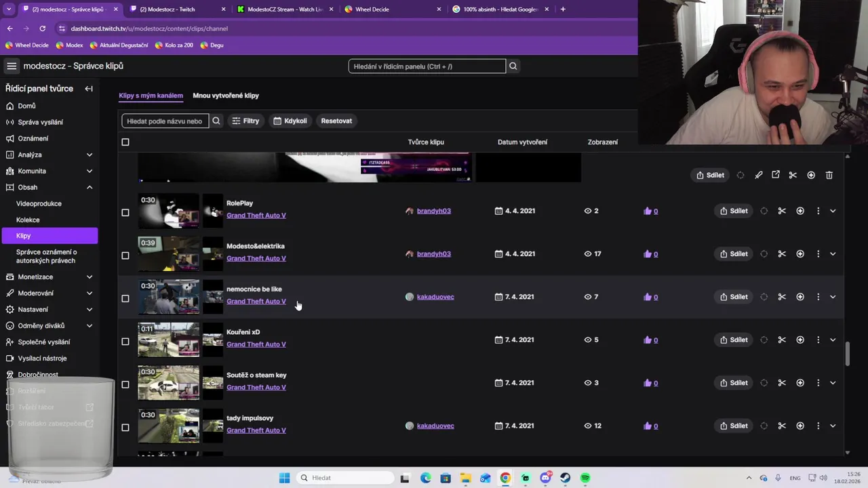Expand details chevron for RolePlay clip
This screenshot has height=488, width=868.
[833, 211]
